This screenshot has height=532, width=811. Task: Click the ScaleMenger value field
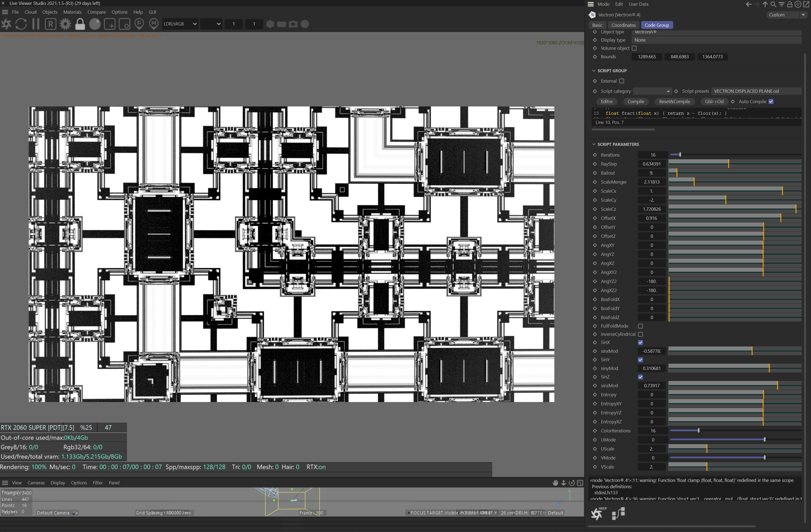[651, 182]
